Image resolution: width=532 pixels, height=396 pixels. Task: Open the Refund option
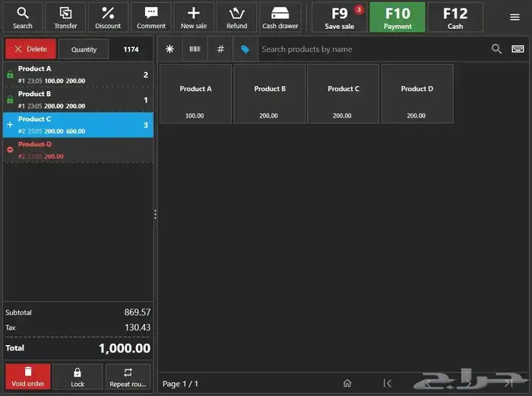coord(236,17)
